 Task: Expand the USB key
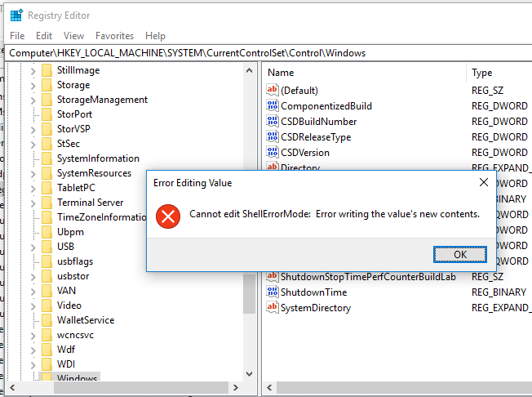coord(33,248)
